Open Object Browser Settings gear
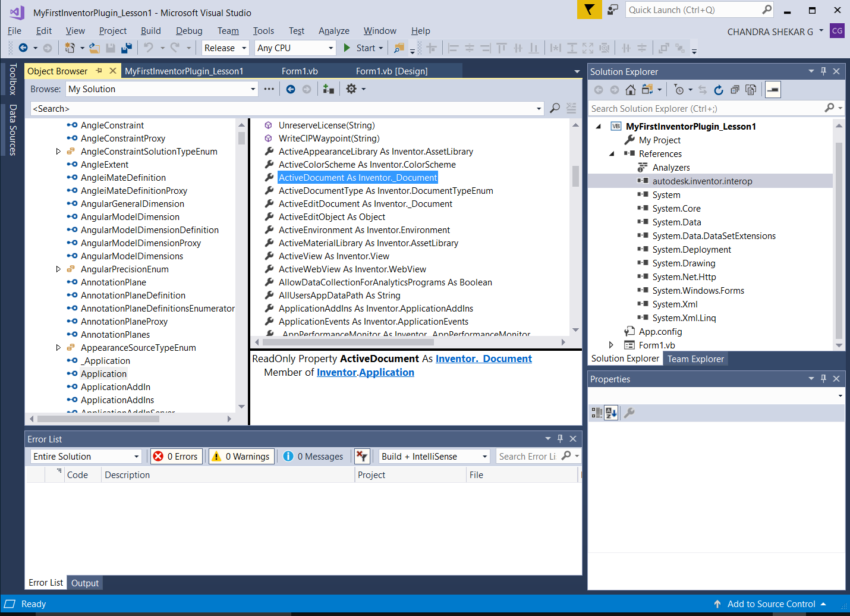The image size is (850, 616). point(351,89)
